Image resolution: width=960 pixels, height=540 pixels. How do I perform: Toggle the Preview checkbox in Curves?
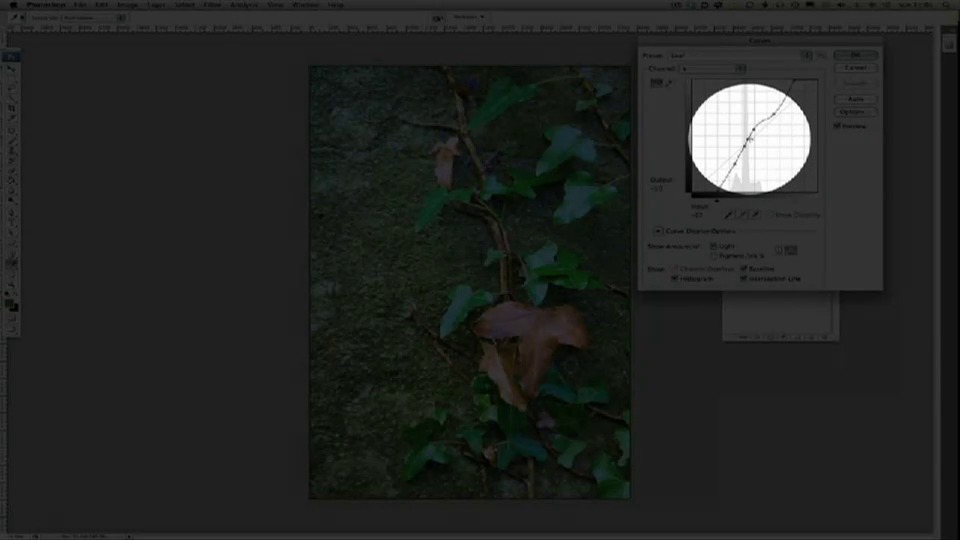[837, 126]
